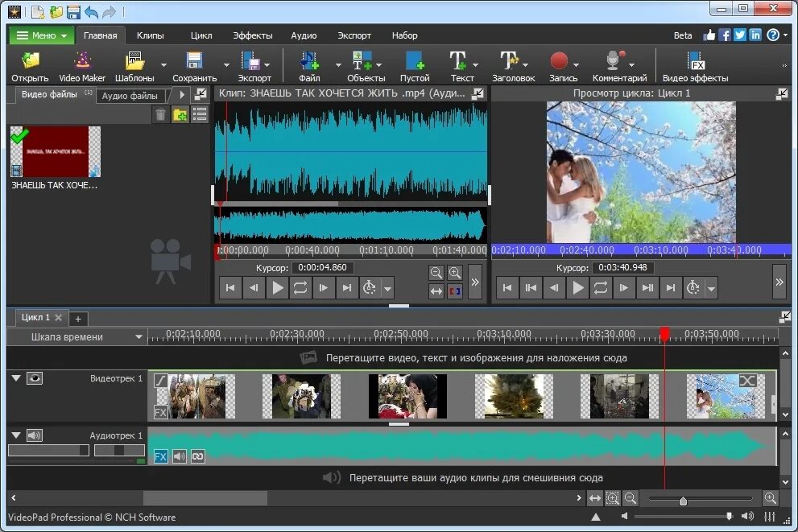Image resolution: width=798 pixels, height=532 pixels.
Task: Click the Twitter share icon
Action: 740,35
